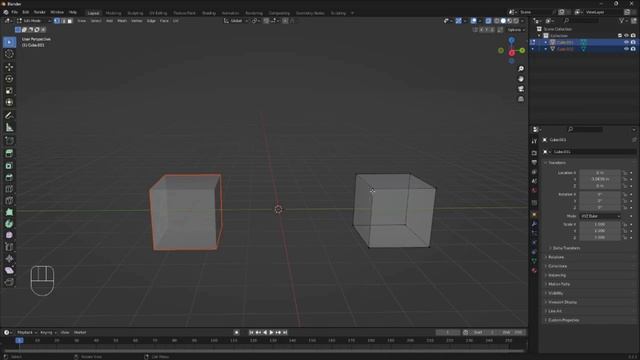This screenshot has height=360, width=640.
Task: Switch to the UV Editing workspace tab
Action: pyautogui.click(x=158, y=13)
